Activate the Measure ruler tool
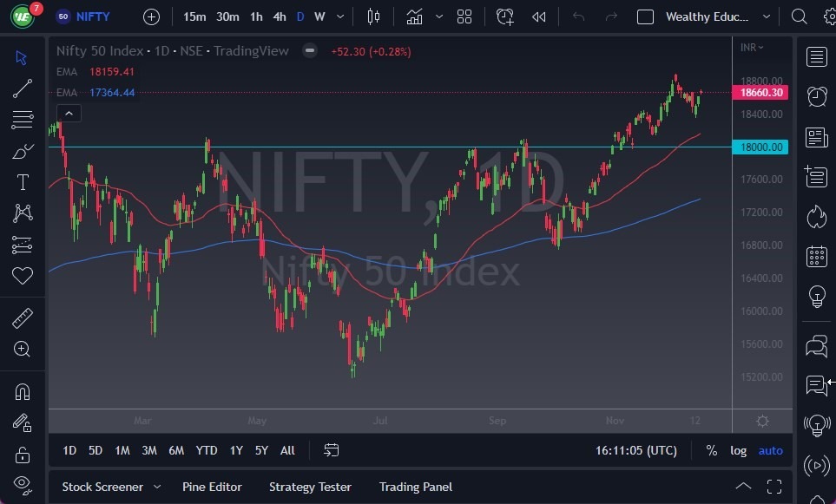The height and width of the screenshot is (504, 836). point(22,317)
